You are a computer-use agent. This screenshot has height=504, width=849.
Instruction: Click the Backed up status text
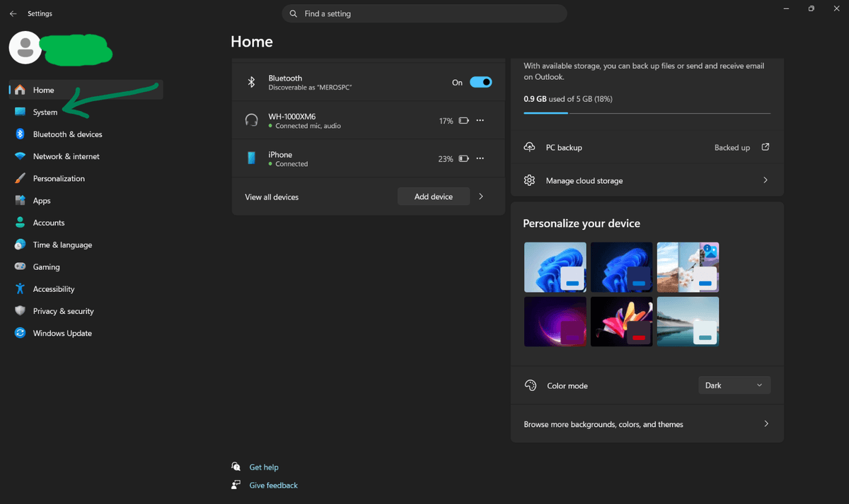(732, 148)
